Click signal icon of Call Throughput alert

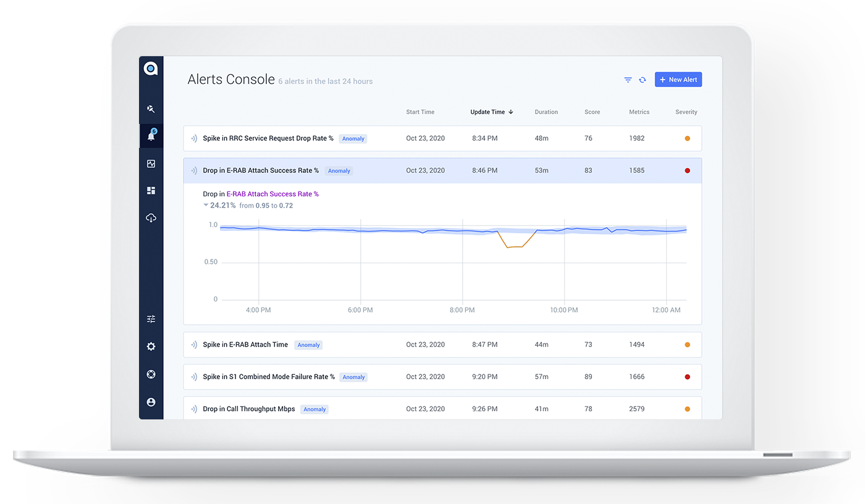(x=194, y=409)
